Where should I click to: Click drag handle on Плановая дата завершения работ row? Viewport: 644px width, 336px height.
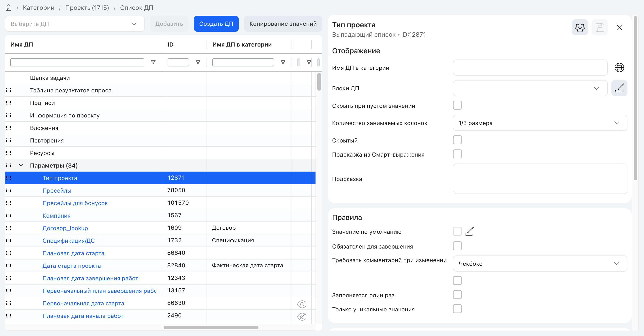[x=9, y=278]
